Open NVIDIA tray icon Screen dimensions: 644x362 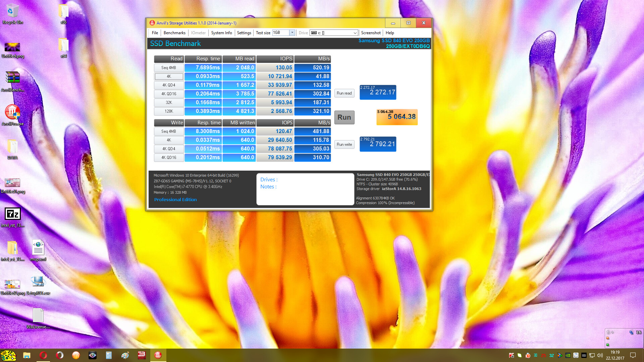point(568,355)
